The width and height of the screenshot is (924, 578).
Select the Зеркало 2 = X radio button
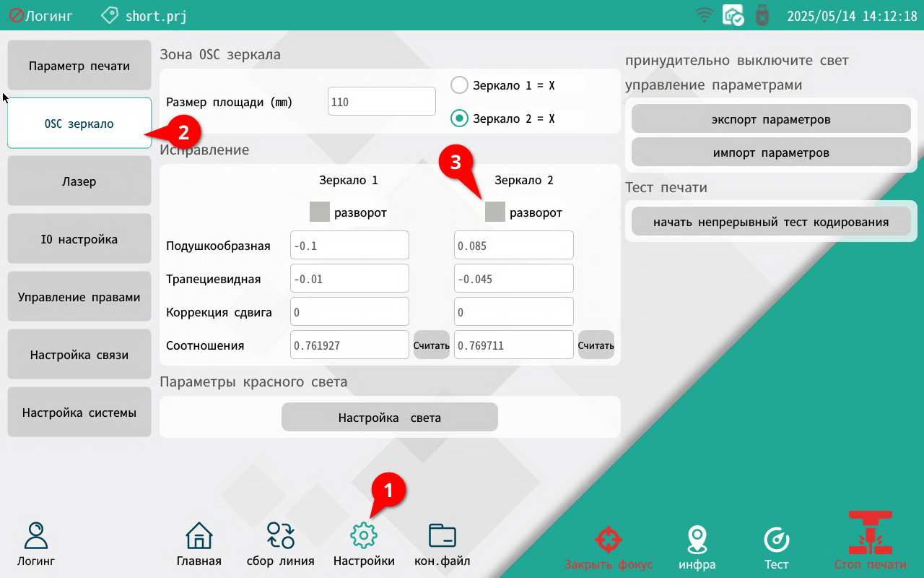coord(460,118)
